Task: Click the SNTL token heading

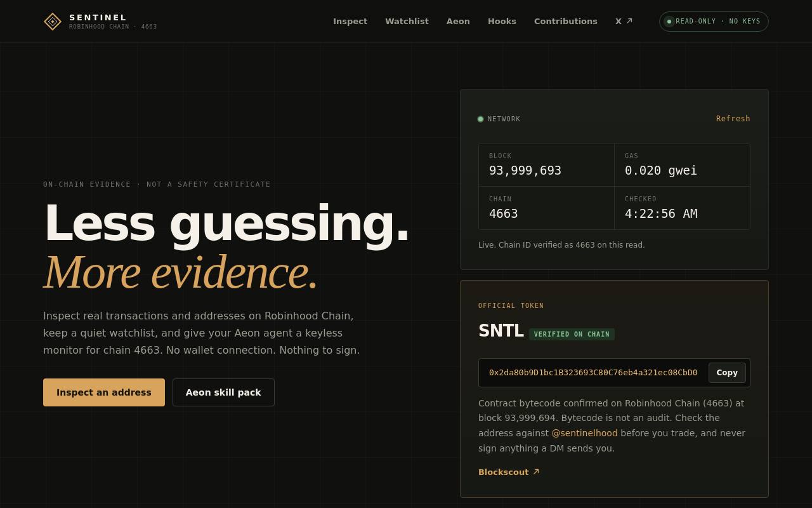Action: [501, 331]
